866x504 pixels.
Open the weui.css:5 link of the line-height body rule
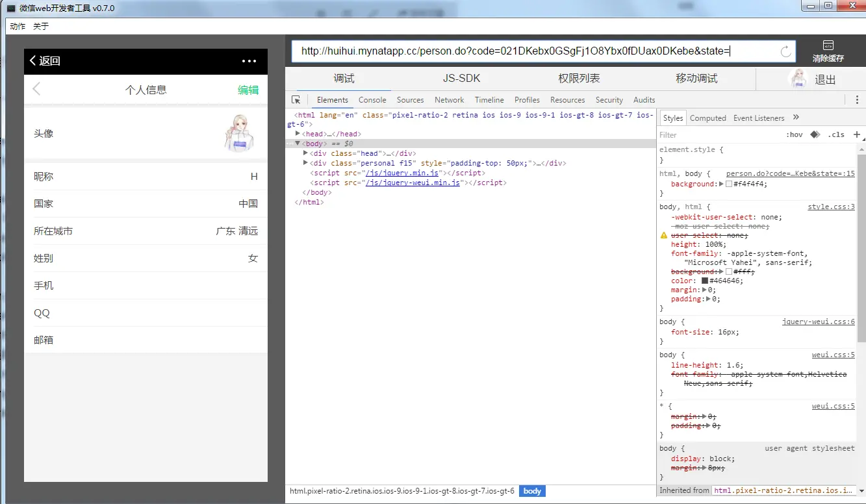point(834,355)
